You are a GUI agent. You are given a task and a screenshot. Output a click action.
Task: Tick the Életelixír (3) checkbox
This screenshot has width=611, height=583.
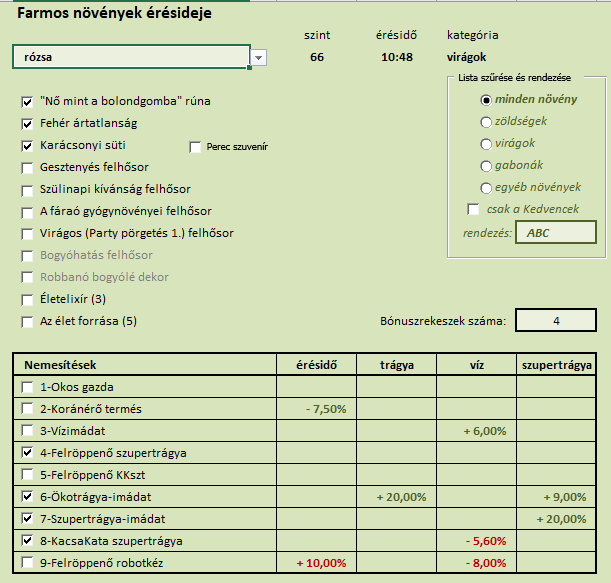[x=27, y=299]
